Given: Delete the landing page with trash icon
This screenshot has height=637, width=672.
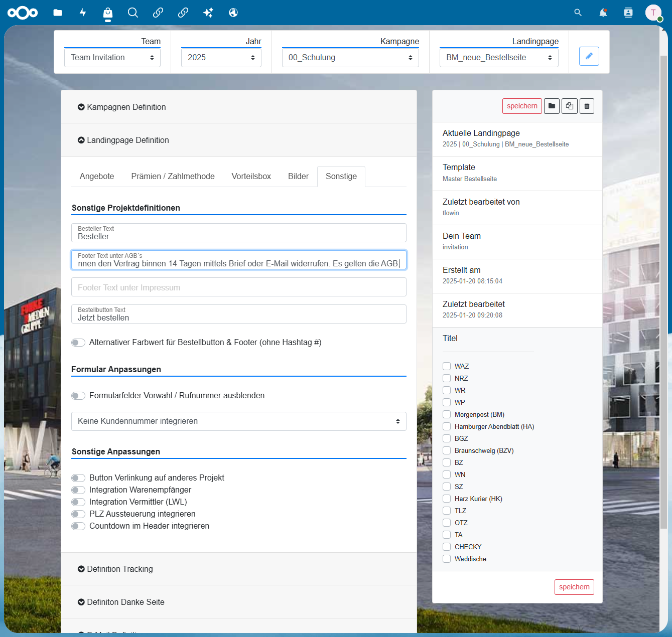Looking at the screenshot, I should point(587,106).
